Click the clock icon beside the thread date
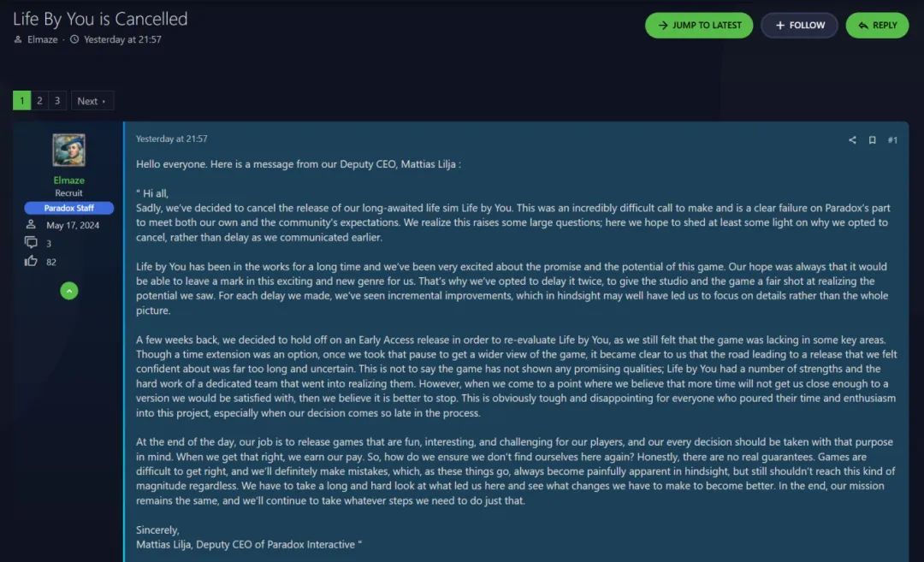924x562 pixels. click(x=74, y=39)
